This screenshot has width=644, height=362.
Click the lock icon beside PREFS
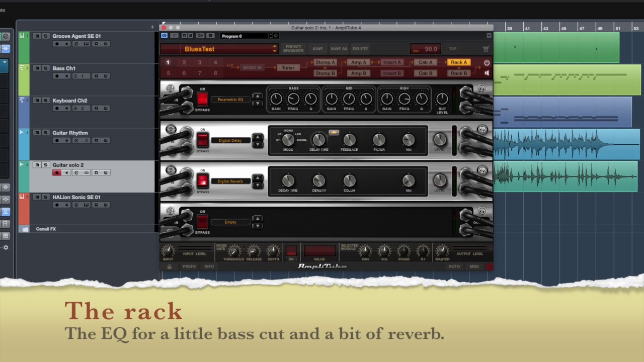(169, 266)
